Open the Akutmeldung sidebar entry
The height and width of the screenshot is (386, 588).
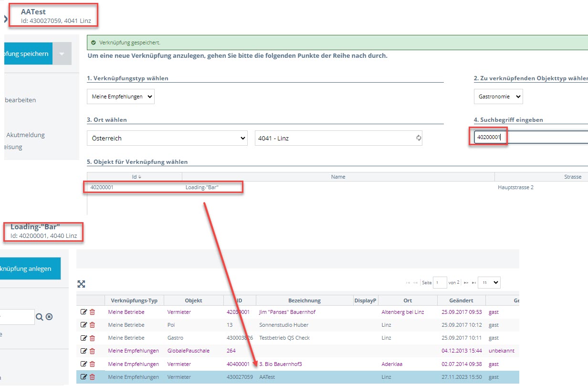[25, 135]
